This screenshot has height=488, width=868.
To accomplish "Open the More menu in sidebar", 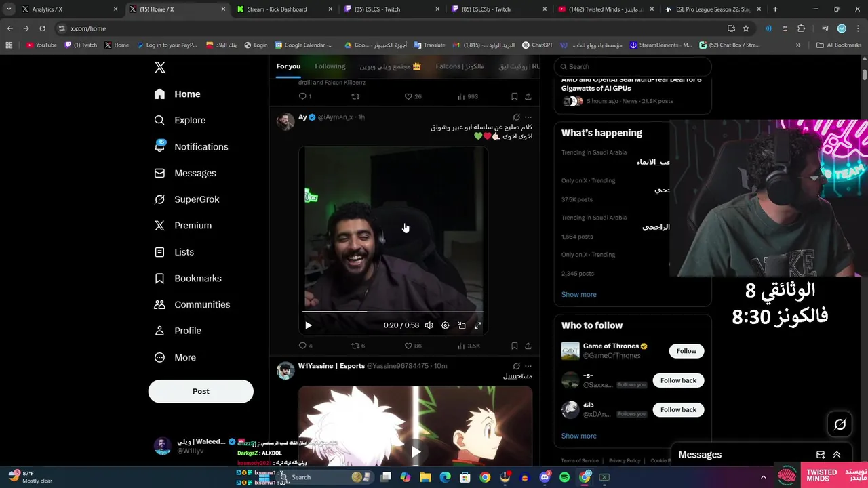I will click(175, 357).
